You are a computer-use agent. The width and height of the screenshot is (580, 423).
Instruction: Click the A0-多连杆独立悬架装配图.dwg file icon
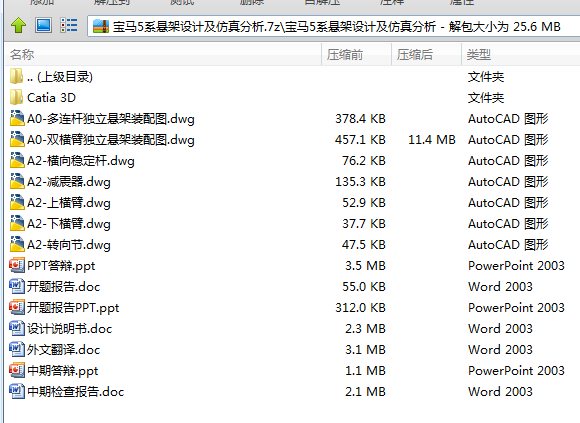pos(17,118)
